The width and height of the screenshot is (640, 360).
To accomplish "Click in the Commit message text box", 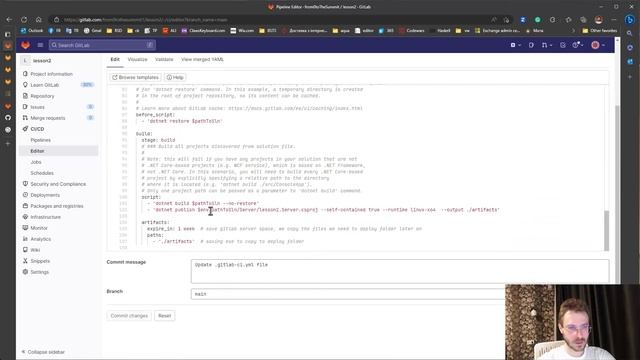I will click(x=400, y=271).
